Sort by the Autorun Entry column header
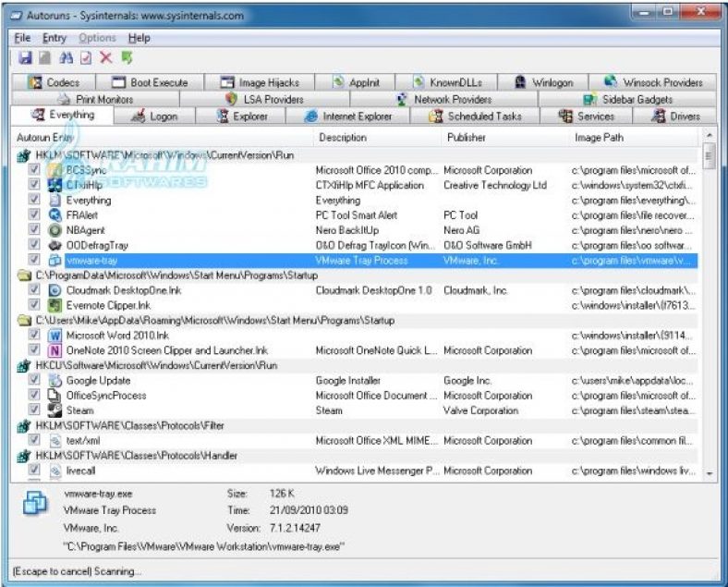The height and width of the screenshot is (587, 728). 163,138
